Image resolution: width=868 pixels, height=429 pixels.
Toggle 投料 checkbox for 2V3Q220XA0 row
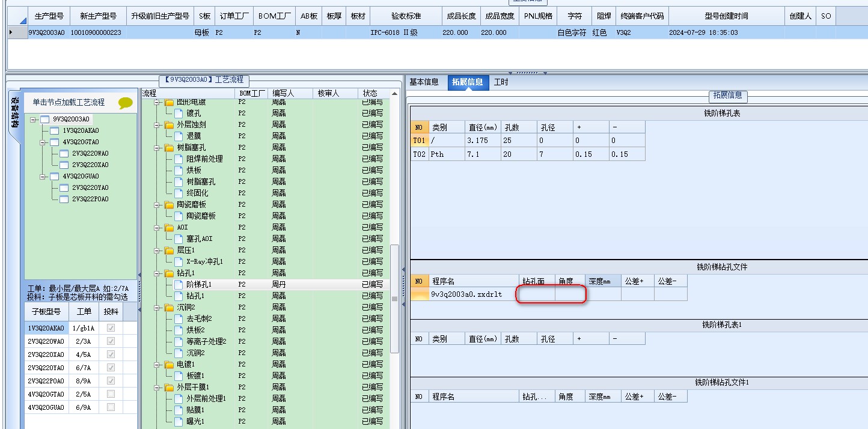tap(111, 354)
